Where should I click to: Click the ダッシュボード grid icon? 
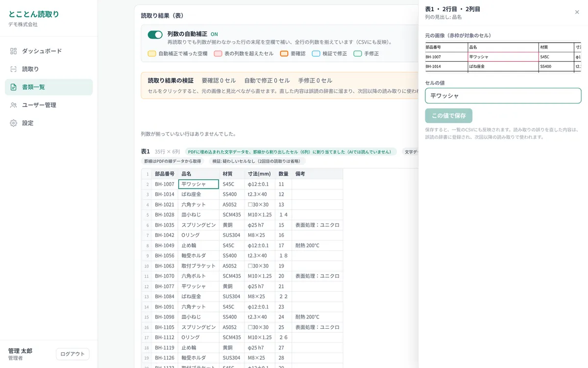13,51
